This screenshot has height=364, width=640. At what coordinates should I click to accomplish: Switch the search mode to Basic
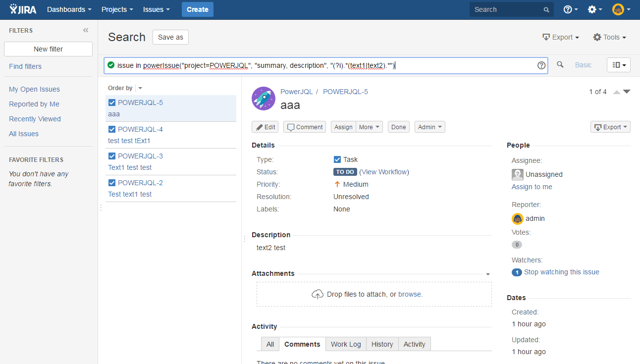point(583,64)
